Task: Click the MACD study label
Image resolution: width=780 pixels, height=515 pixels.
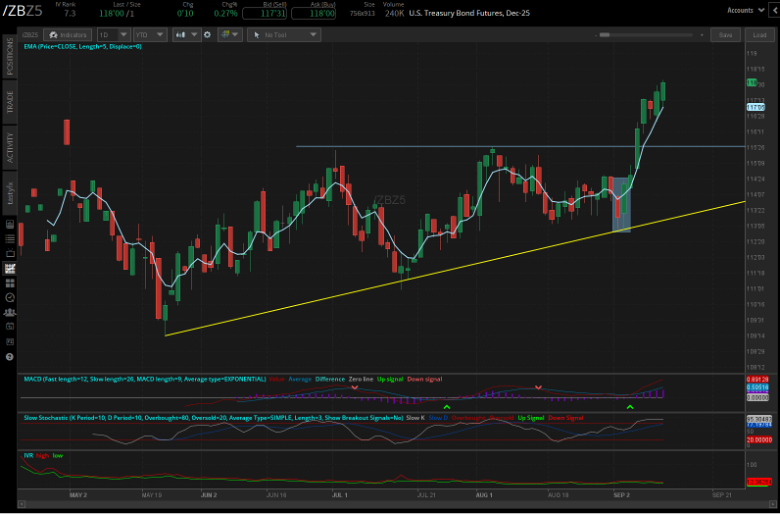Action: (x=145, y=379)
